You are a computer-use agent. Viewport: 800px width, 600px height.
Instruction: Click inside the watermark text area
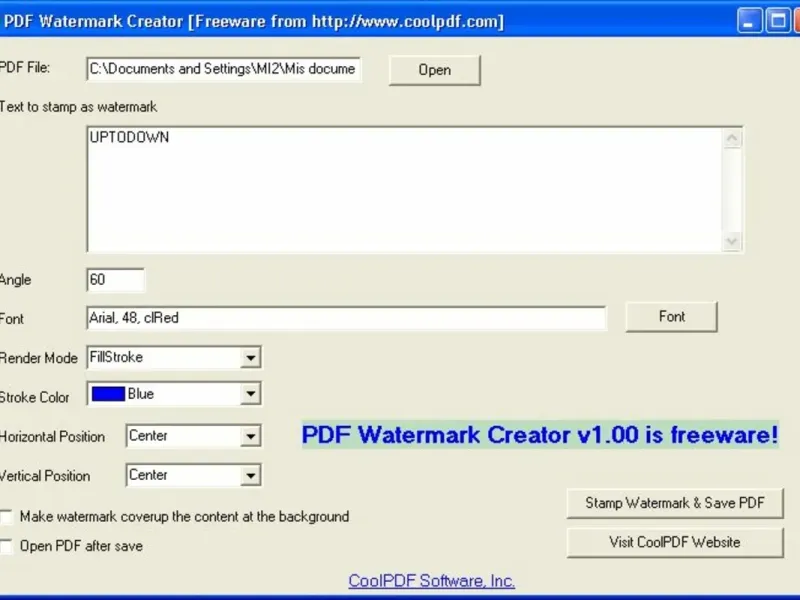tap(405, 189)
